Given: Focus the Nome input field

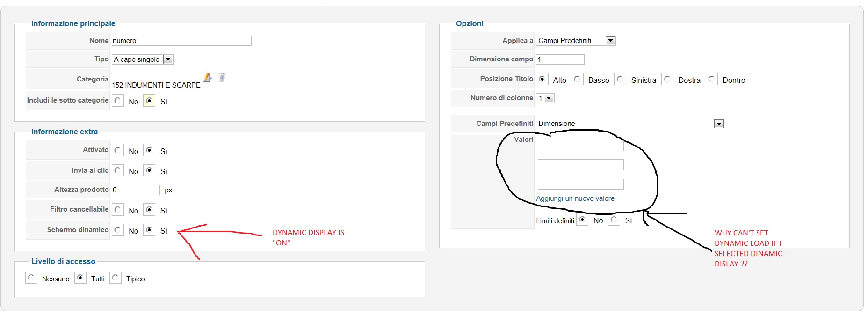Looking at the screenshot, I should tap(181, 41).
